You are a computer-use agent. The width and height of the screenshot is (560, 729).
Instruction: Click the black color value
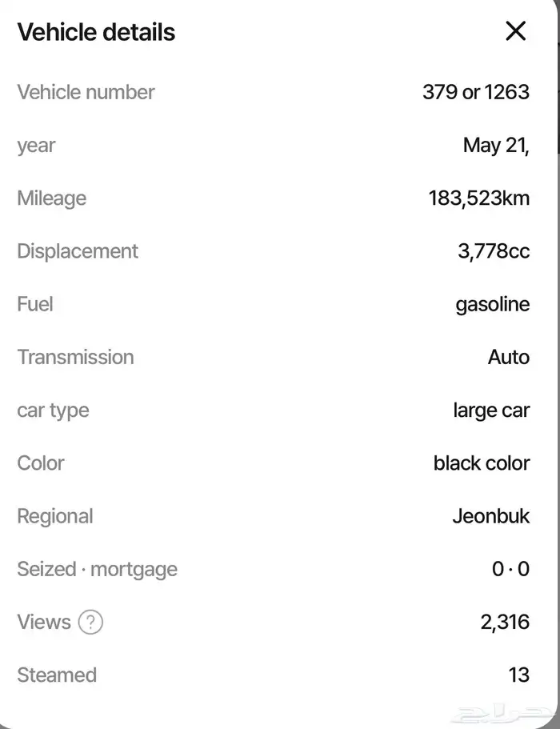[x=482, y=463]
